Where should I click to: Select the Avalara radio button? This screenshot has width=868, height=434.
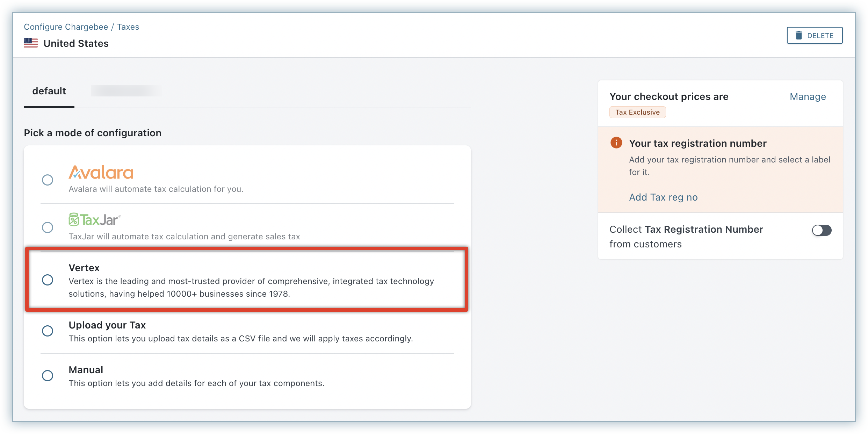coord(48,180)
